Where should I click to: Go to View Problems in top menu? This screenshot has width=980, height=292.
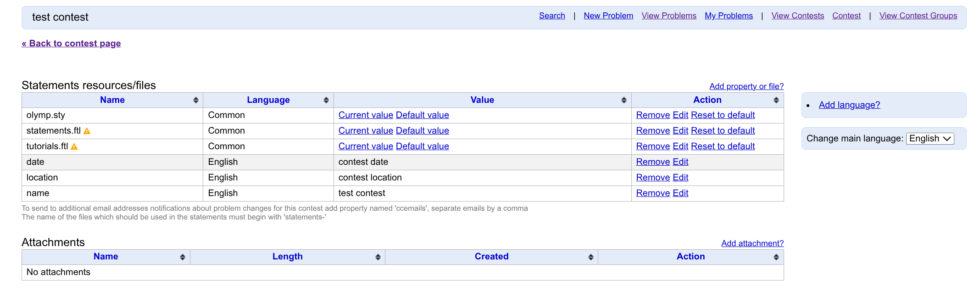(x=668, y=16)
